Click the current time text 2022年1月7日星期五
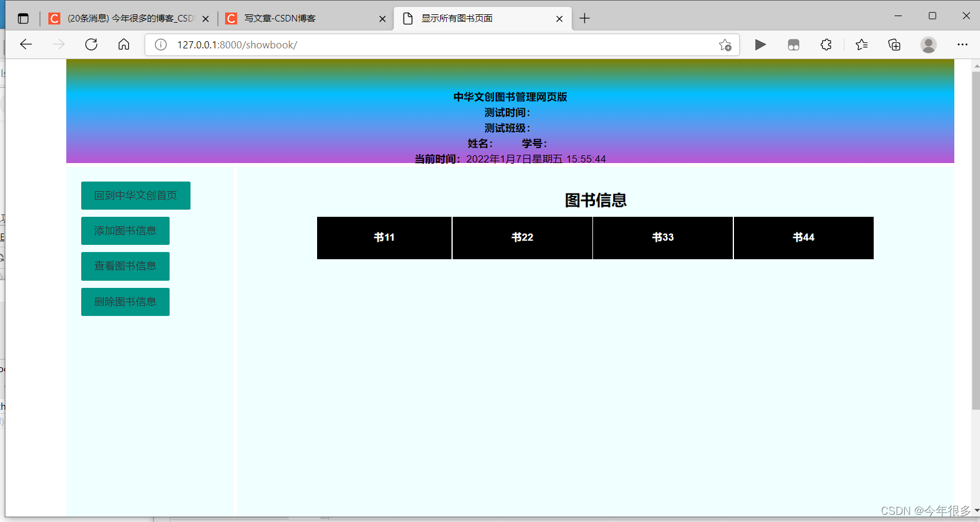The height and width of the screenshot is (522, 980). tap(514, 159)
